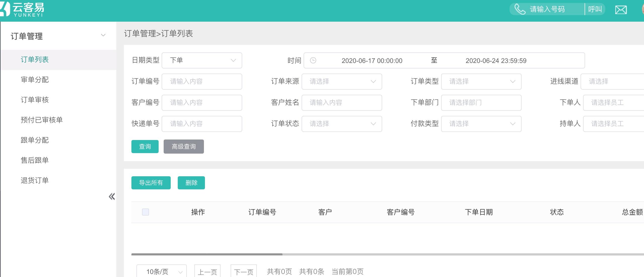Expand the 订单状态 dropdown
This screenshot has width=644, height=277.
point(342,124)
